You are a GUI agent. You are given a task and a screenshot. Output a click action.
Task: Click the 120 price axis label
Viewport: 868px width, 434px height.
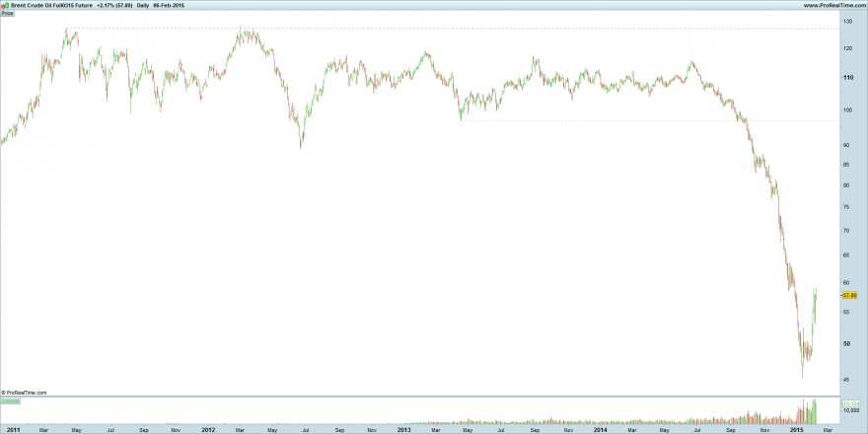tap(847, 48)
